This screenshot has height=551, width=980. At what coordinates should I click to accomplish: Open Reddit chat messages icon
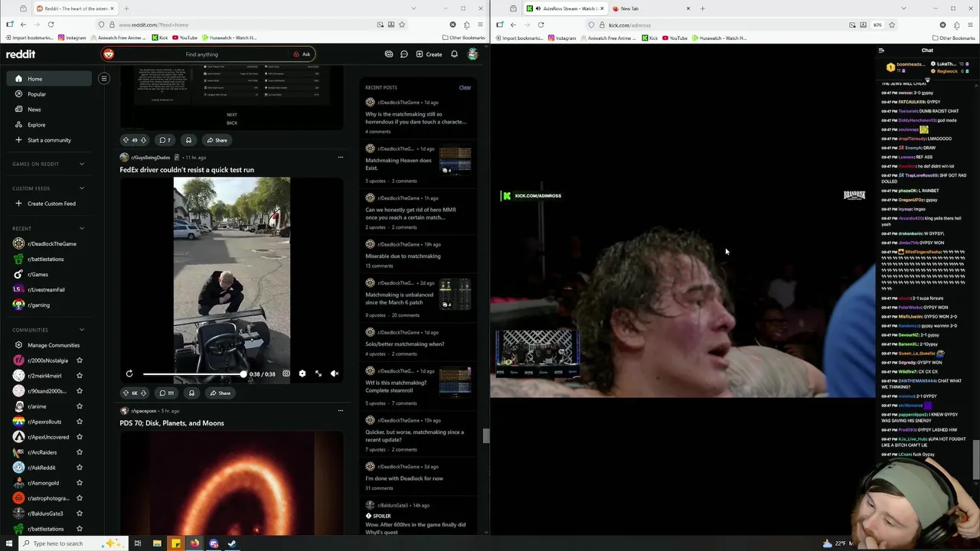404,54
